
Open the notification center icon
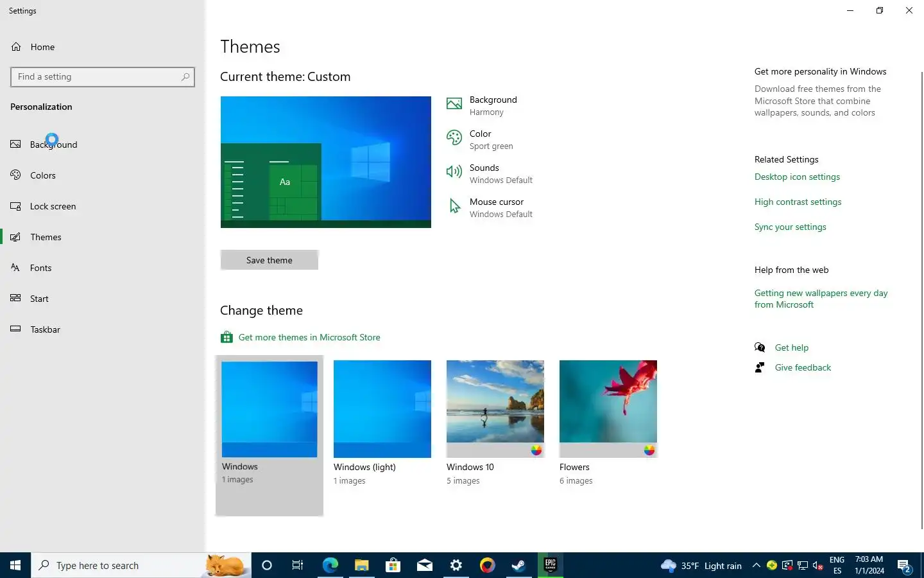(x=905, y=566)
